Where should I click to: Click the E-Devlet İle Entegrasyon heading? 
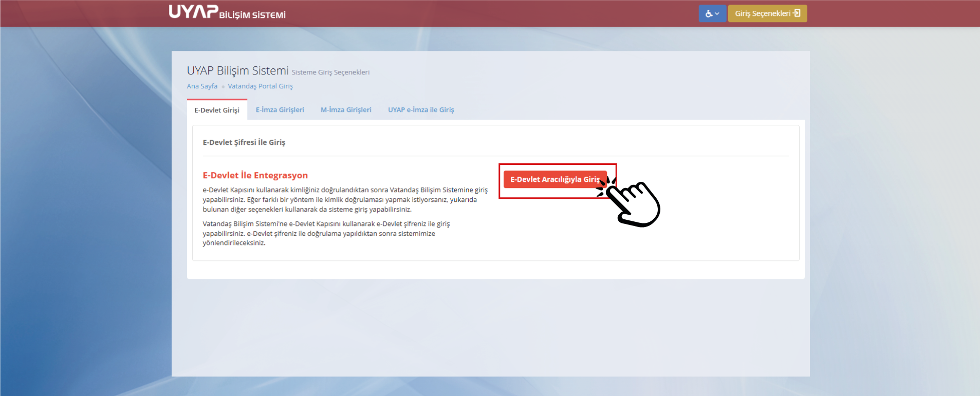[255, 175]
